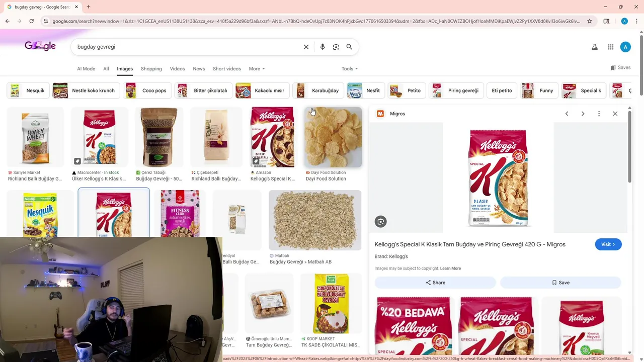Select the Nesquik suggestion chip
This screenshot has height=362, width=644.
pyautogui.click(x=28, y=90)
